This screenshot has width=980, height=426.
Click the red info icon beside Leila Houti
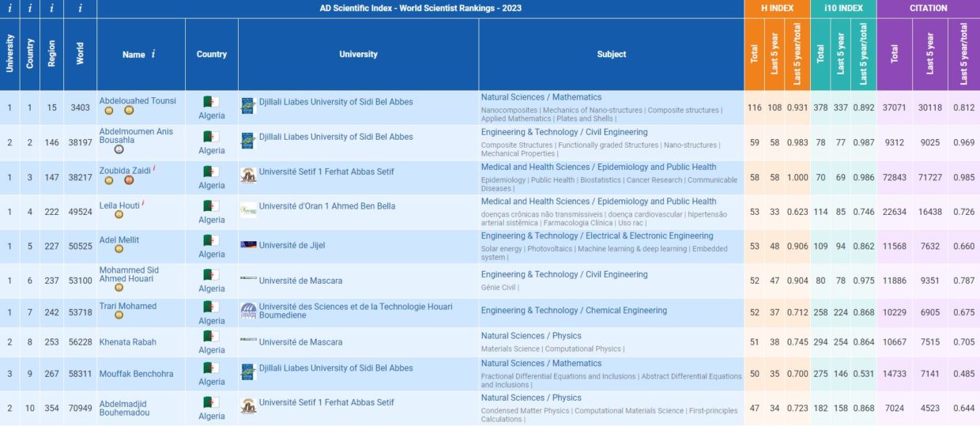pyautogui.click(x=144, y=203)
